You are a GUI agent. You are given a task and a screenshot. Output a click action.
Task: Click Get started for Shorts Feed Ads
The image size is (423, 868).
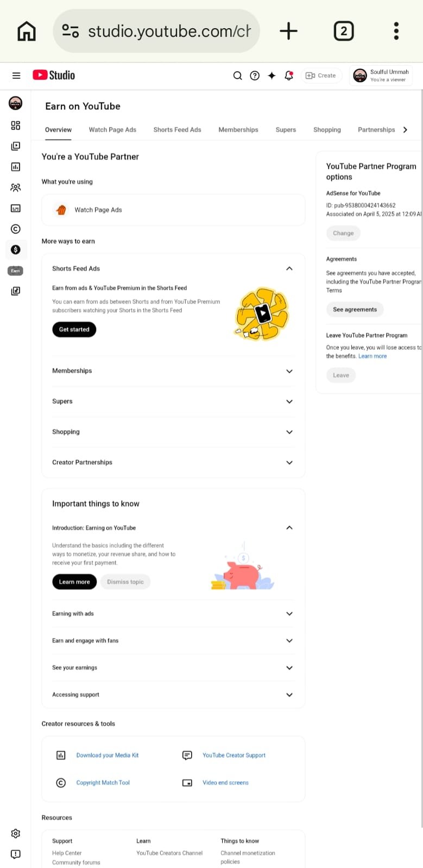[74, 329]
